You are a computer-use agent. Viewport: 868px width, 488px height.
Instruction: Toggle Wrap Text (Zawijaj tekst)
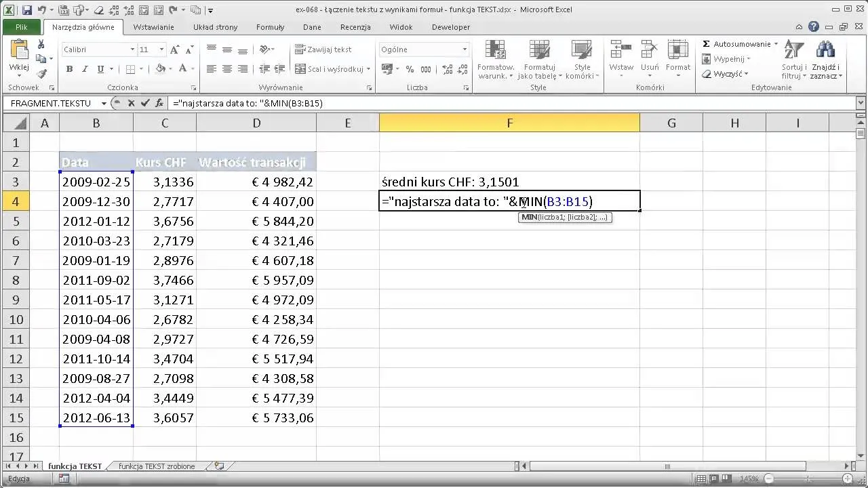click(323, 49)
